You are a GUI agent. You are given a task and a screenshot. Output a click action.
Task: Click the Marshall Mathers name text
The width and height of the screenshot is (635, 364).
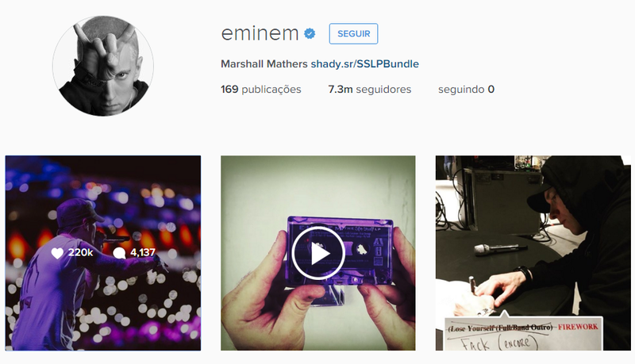(x=264, y=64)
